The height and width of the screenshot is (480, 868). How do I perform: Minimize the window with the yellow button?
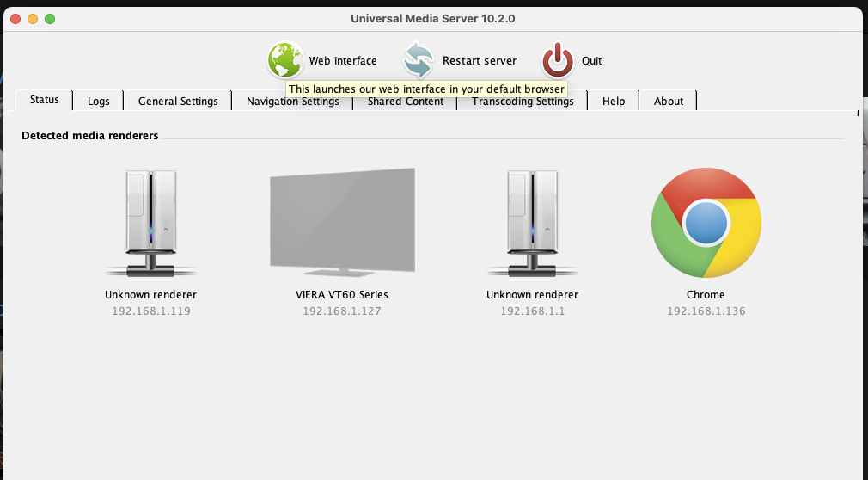click(33, 19)
